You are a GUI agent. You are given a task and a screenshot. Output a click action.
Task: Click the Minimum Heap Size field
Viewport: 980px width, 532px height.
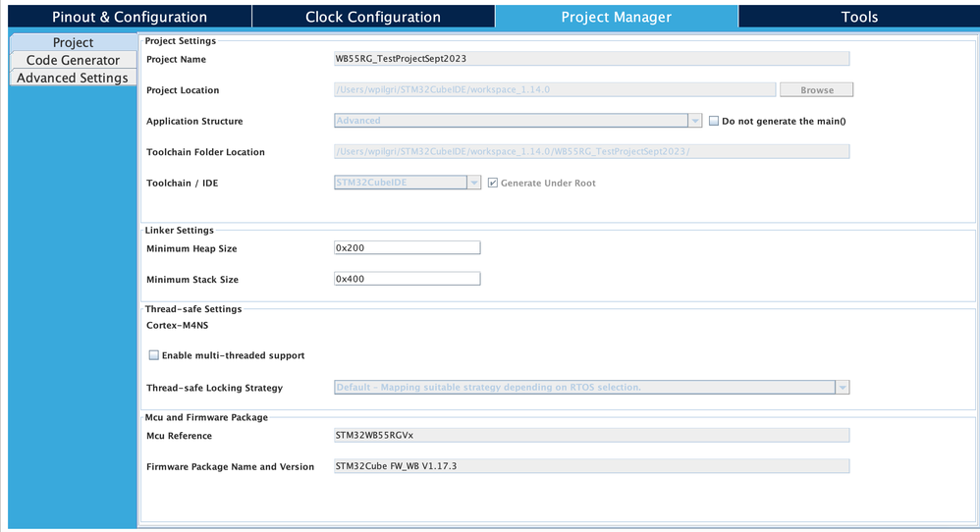407,248
